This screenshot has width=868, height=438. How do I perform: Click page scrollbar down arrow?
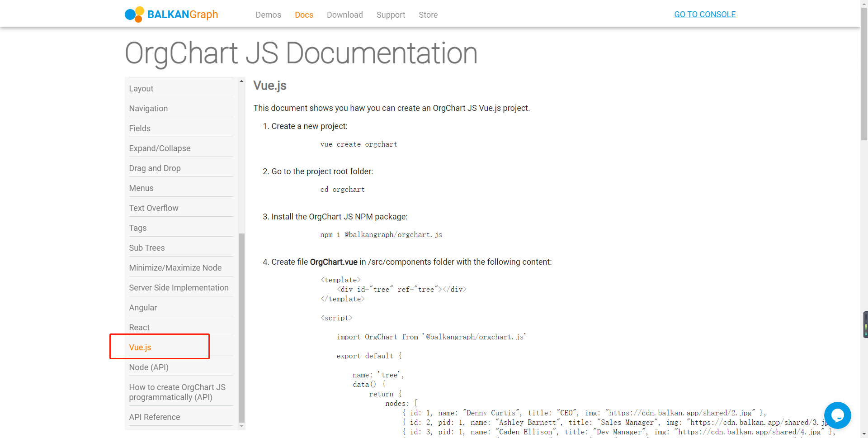pos(864,434)
